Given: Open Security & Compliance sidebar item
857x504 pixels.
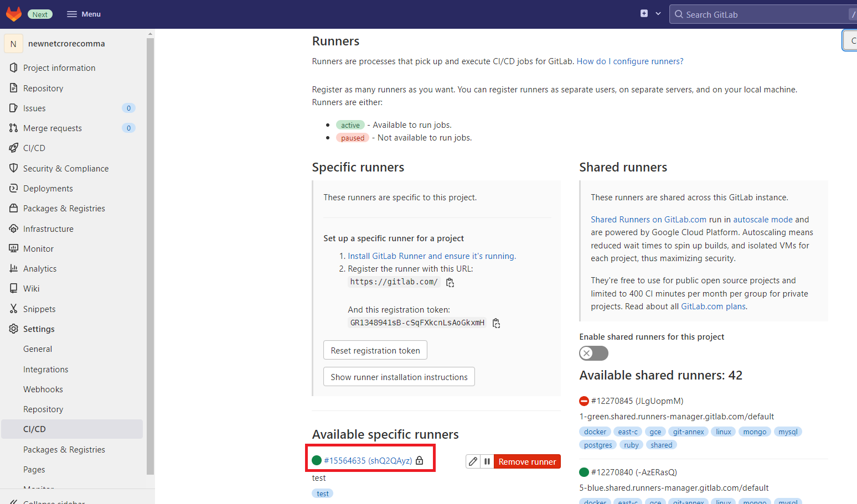Looking at the screenshot, I should (65, 169).
